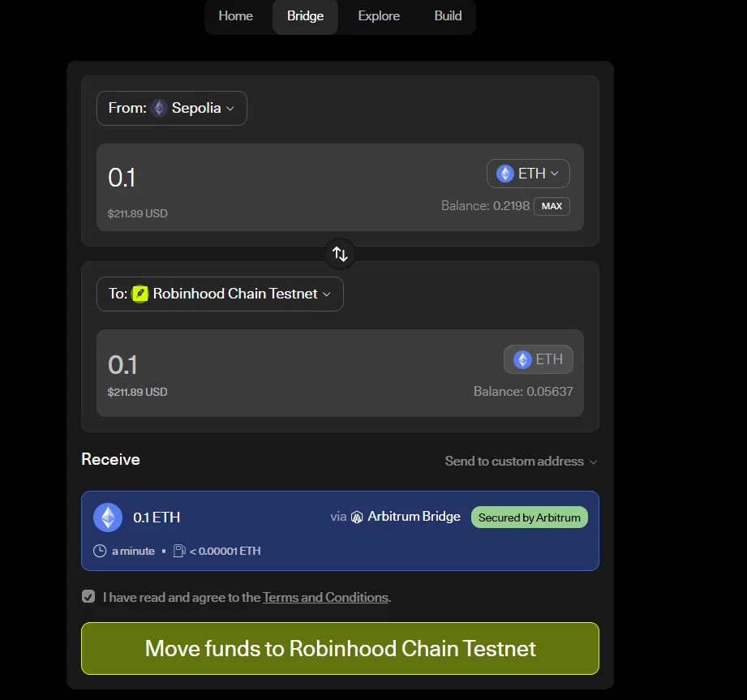
Task: Open the source ETH token selector
Action: [528, 174]
